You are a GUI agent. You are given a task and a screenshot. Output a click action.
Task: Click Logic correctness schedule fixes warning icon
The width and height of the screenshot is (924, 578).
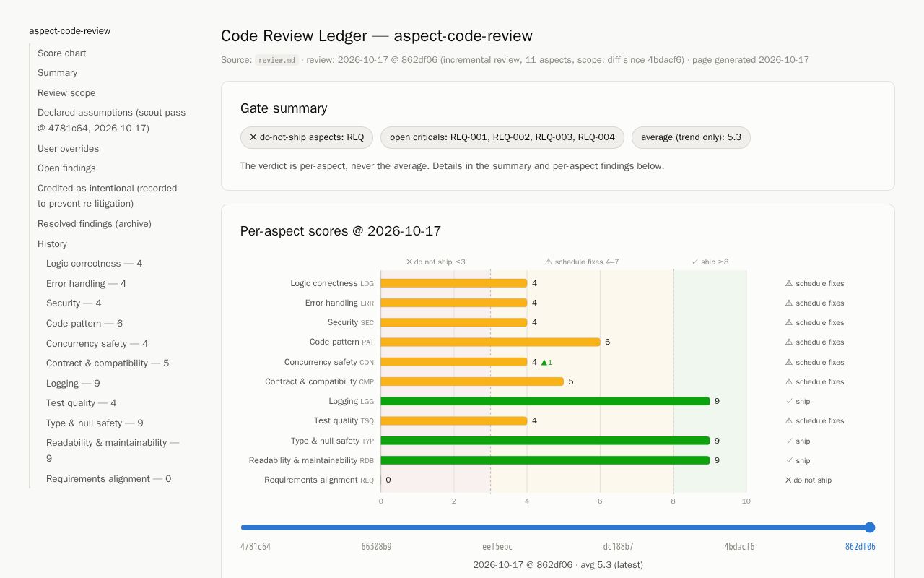789,283
